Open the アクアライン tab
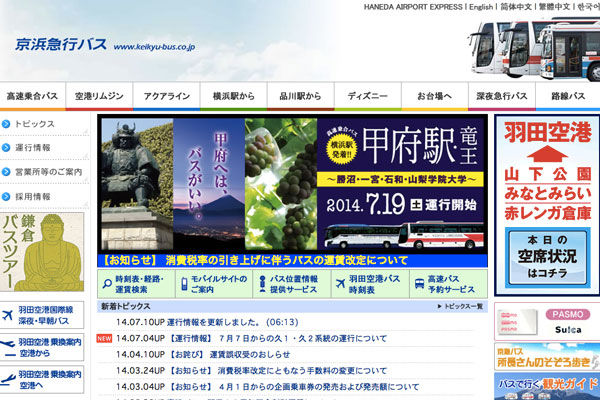 point(166,96)
